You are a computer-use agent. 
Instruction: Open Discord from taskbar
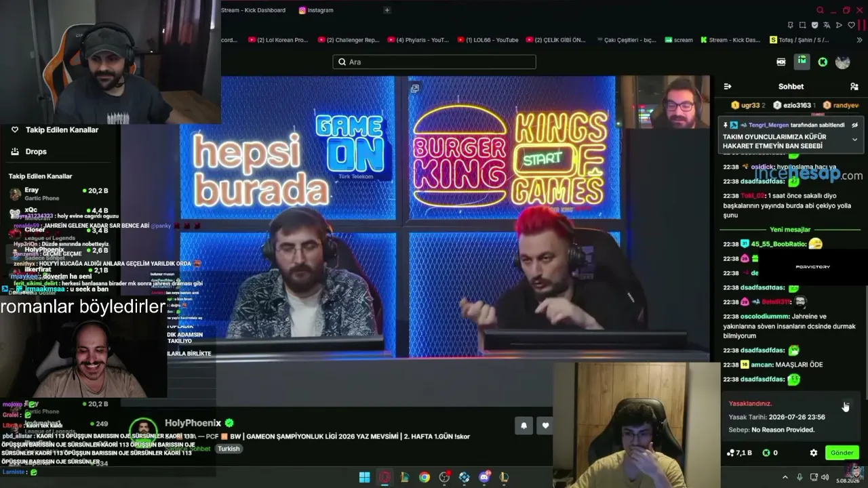484,477
